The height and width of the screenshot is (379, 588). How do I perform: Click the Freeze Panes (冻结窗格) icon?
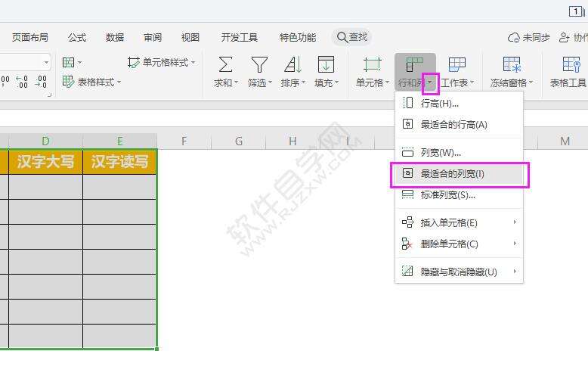512,64
